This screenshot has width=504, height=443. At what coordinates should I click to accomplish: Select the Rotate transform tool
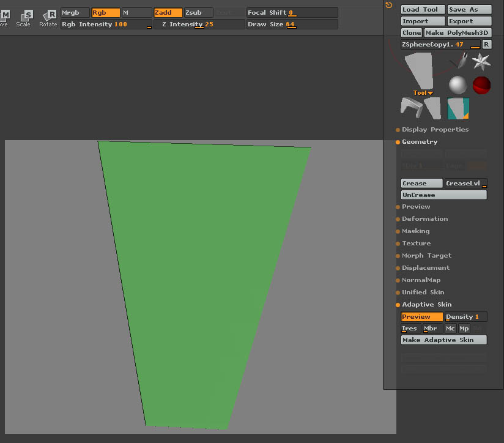click(48, 17)
